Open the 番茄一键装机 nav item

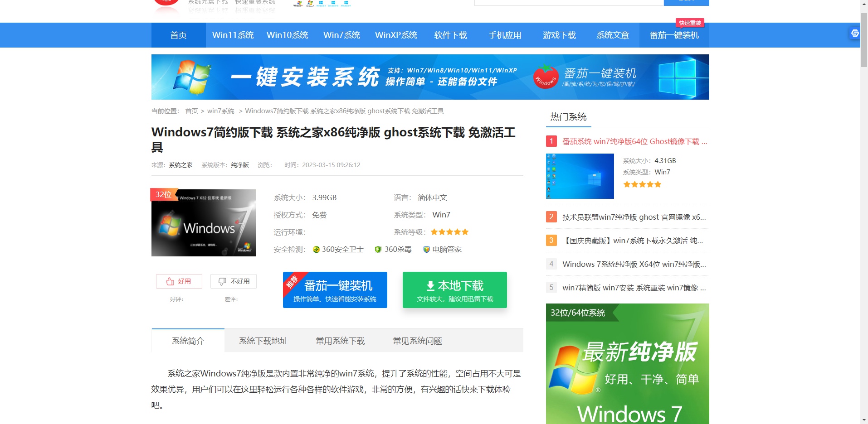674,35
